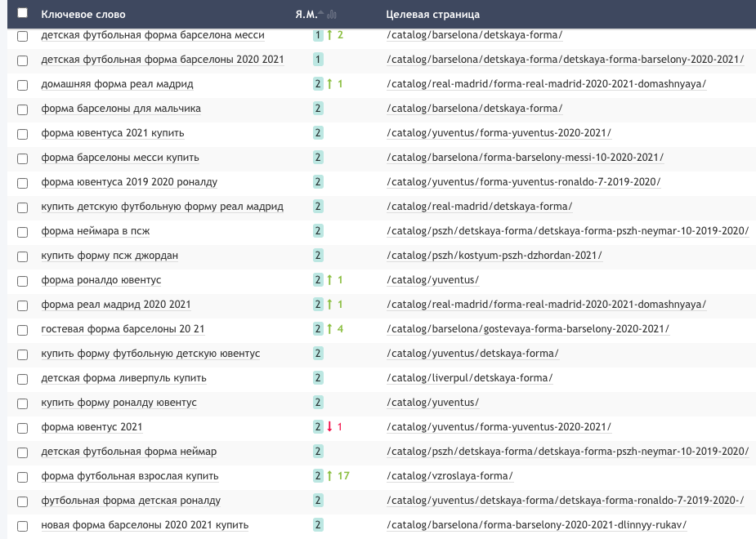Image resolution: width=756 pixels, height=539 pixels.
Task: Open keyword 'форма барселоны для мальчика'
Action: 121,109
